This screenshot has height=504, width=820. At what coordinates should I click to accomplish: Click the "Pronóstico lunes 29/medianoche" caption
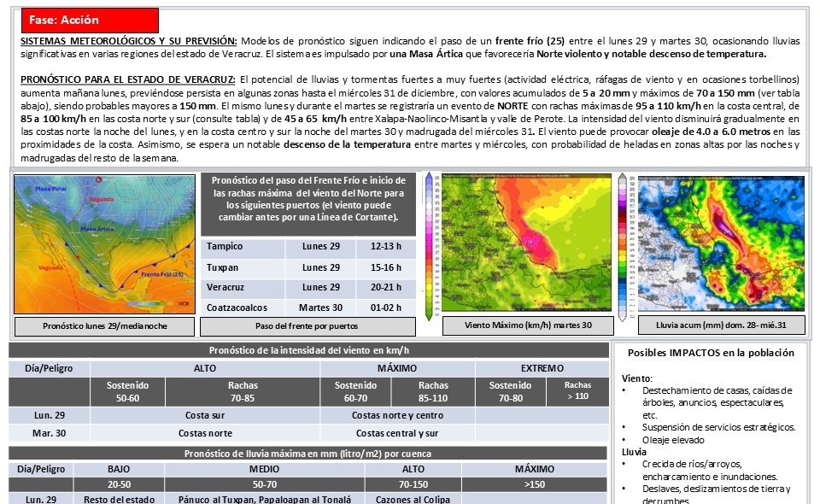point(105,326)
